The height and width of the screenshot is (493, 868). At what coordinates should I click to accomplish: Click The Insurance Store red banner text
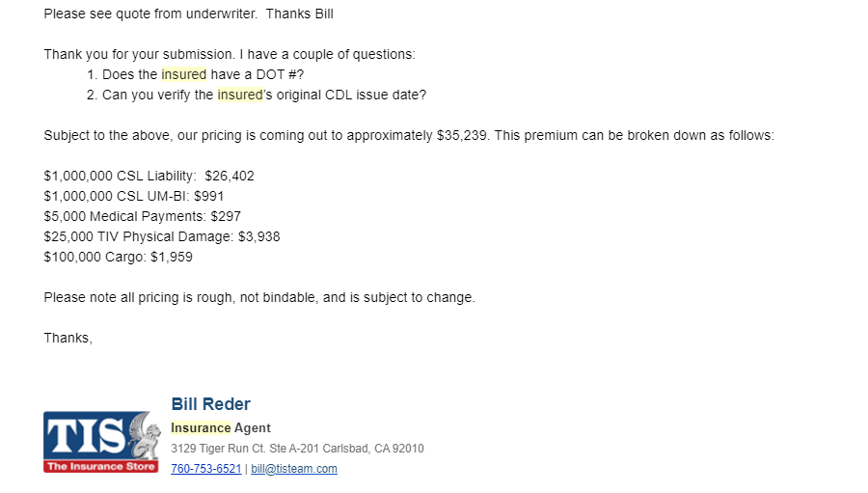[x=100, y=466]
